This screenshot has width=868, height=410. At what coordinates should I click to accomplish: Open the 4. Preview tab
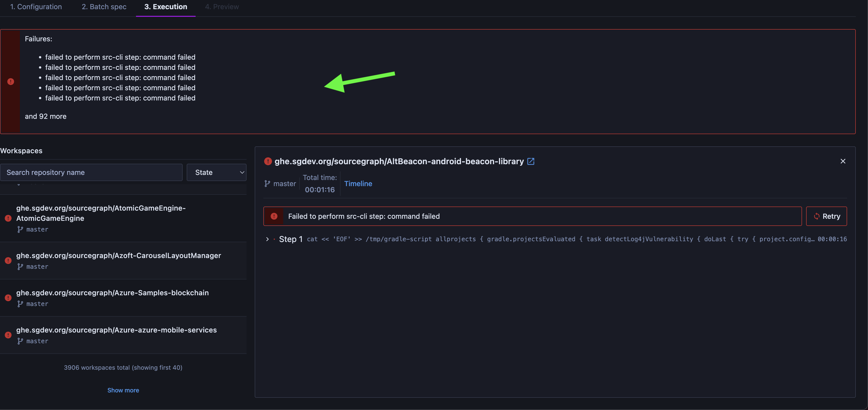222,7
